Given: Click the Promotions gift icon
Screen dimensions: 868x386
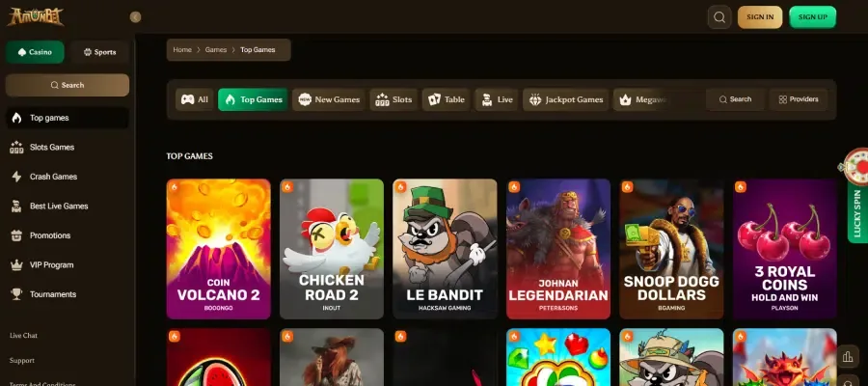Looking at the screenshot, I should point(16,235).
